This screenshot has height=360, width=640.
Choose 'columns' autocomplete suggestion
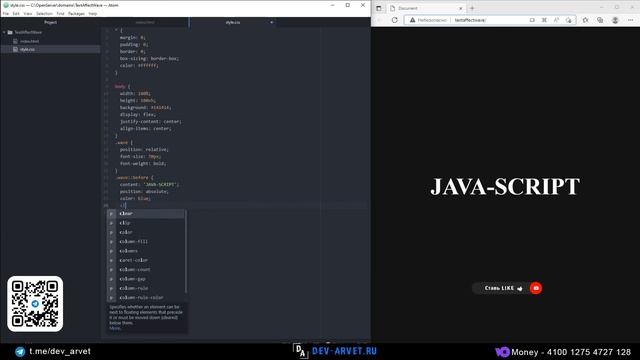tap(146, 251)
